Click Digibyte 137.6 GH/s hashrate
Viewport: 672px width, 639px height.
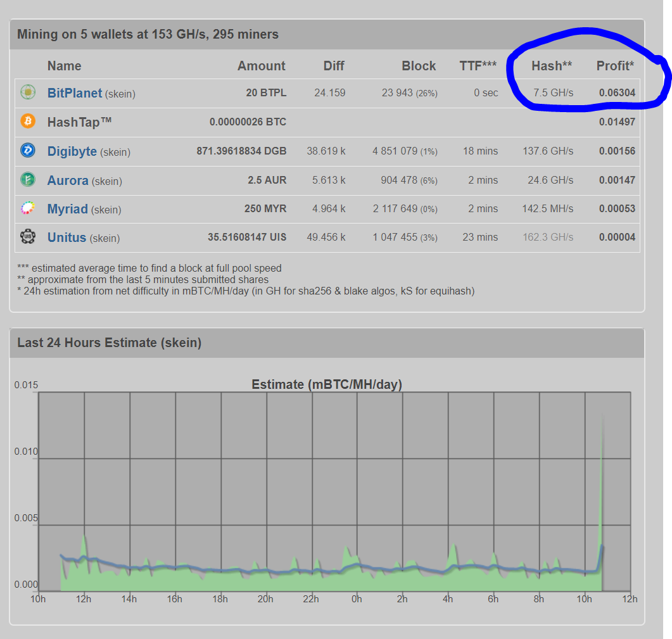[548, 151]
